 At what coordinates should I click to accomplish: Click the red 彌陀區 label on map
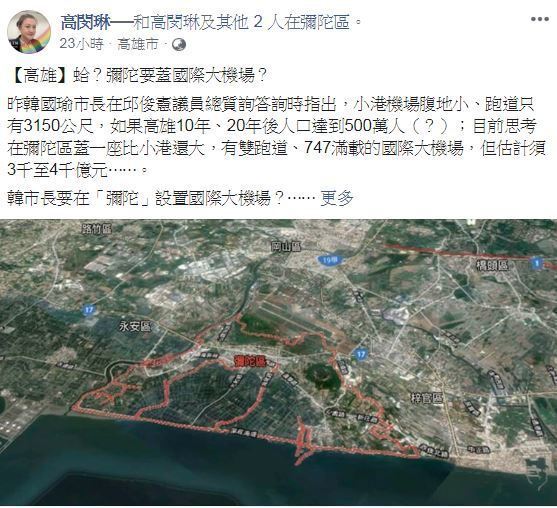point(251,361)
